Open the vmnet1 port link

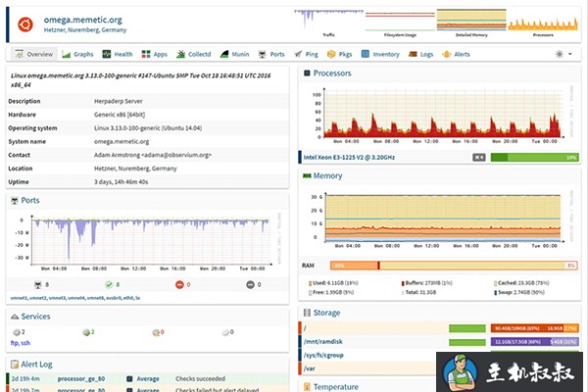[x=19, y=298]
